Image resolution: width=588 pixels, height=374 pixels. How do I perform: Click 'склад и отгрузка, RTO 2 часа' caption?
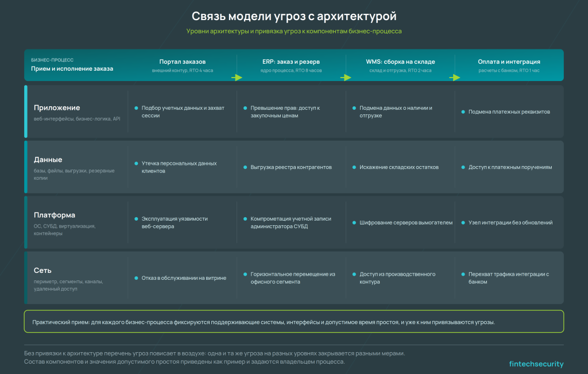[400, 71]
